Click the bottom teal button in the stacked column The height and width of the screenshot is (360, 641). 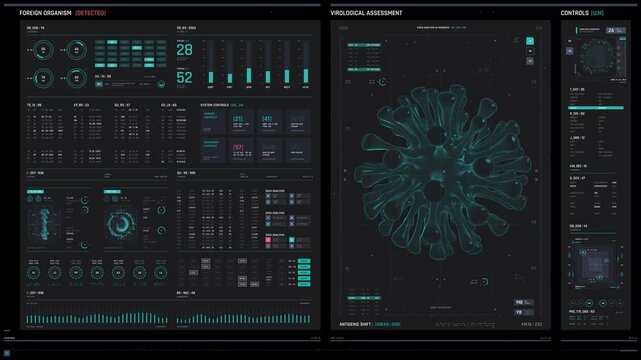(x=304, y=284)
